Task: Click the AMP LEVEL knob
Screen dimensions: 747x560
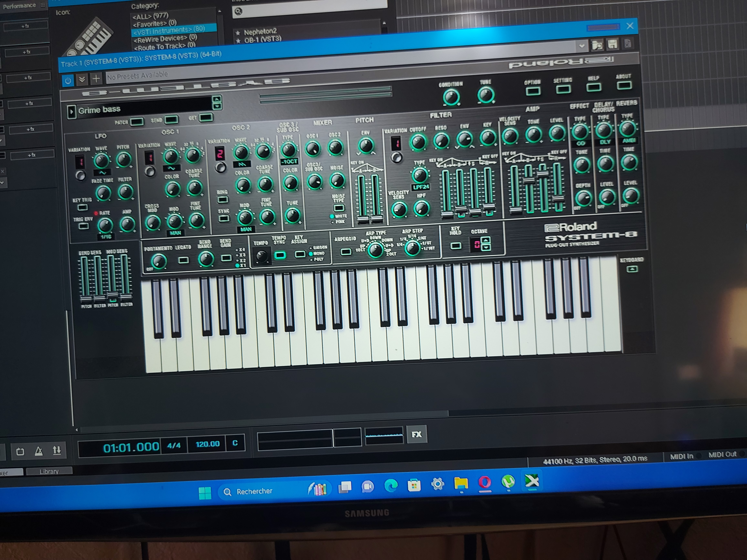Action: tap(557, 133)
